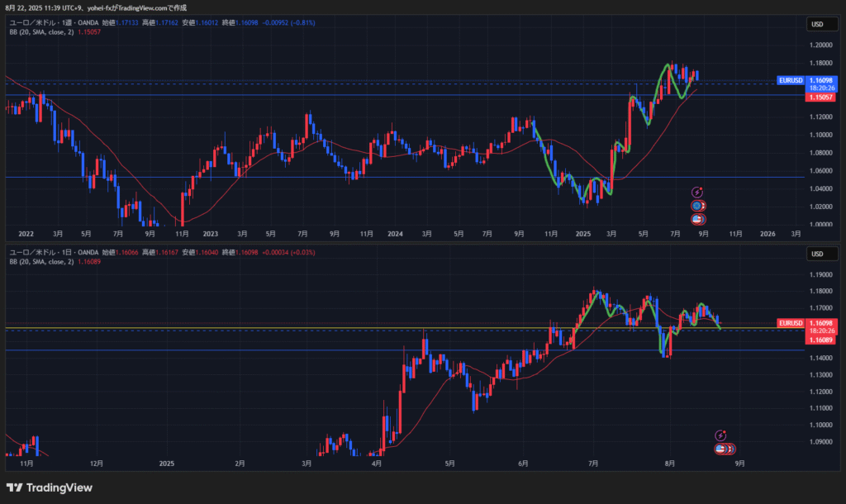Click the red 1.15057 price axis label
The width and height of the screenshot is (846, 504).
coord(821,97)
